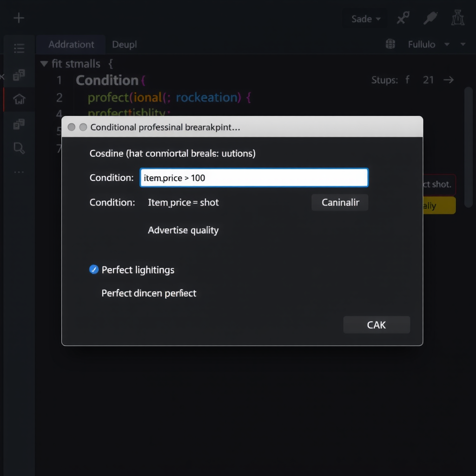Uncheck the Perfect lightings checkbox

[x=93, y=270]
